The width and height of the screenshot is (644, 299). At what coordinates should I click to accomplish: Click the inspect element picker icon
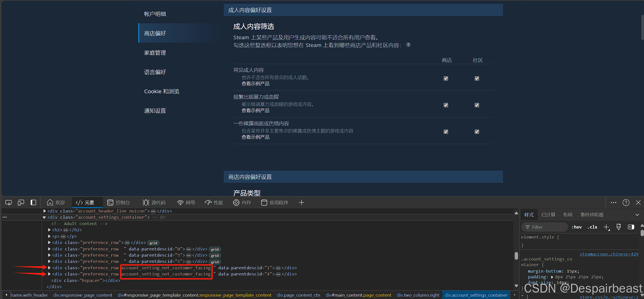9,203
